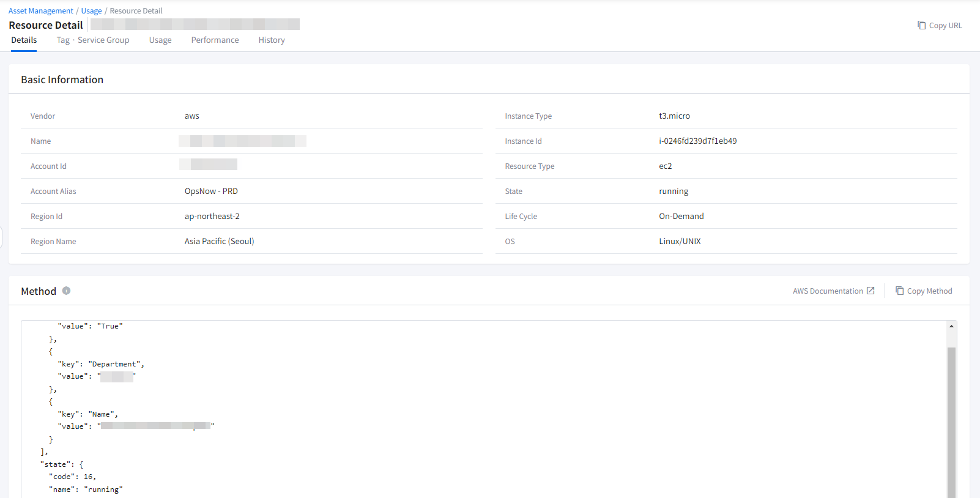Click the Copy URL icon

(921, 25)
